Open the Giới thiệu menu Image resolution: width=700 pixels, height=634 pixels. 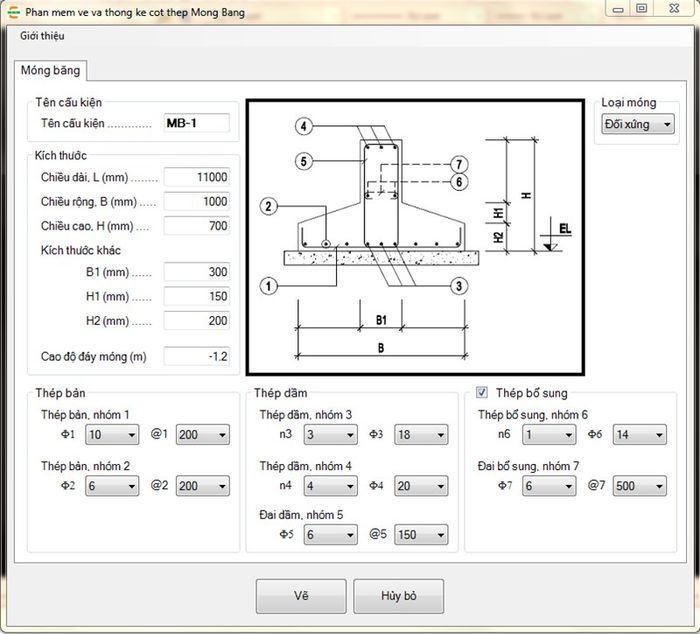pos(42,36)
